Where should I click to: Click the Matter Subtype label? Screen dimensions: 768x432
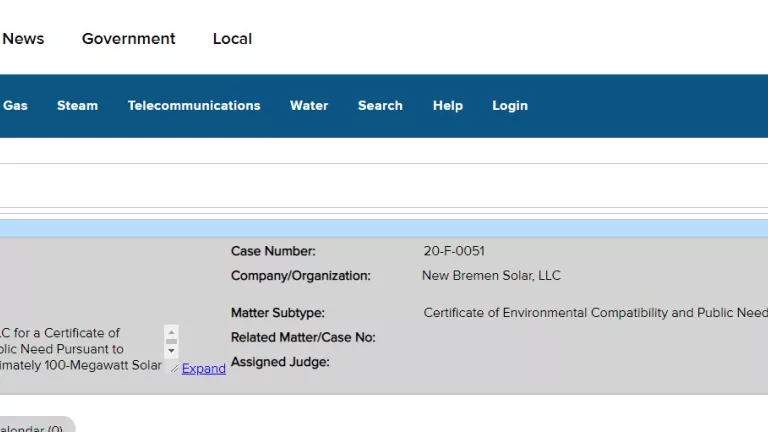278,313
